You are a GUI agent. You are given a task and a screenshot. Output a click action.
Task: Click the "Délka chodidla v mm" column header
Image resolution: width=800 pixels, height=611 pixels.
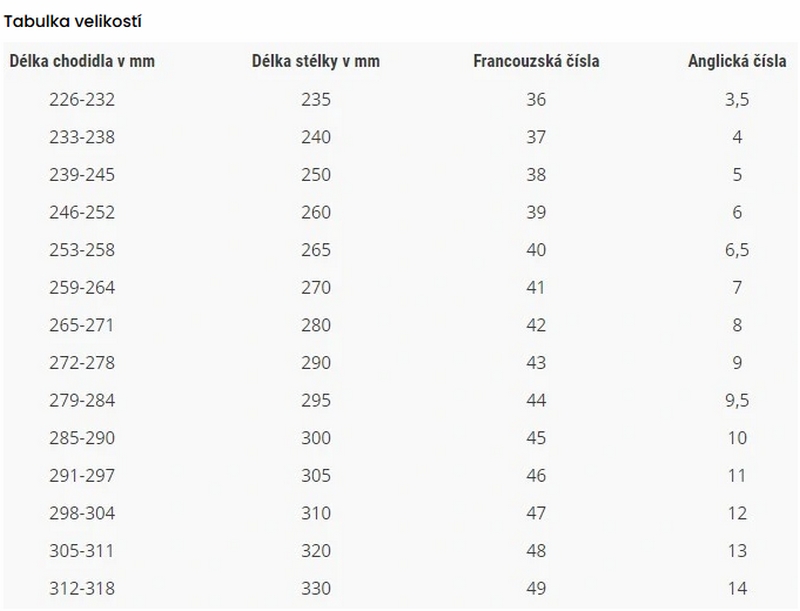(82, 61)
